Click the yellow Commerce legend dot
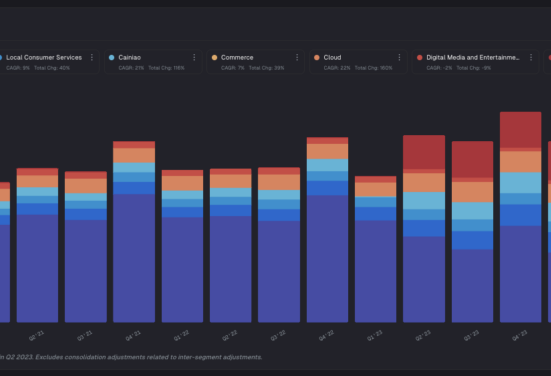Screen dimensions: 551x376 pyautogui.click(x=214, y=58)
